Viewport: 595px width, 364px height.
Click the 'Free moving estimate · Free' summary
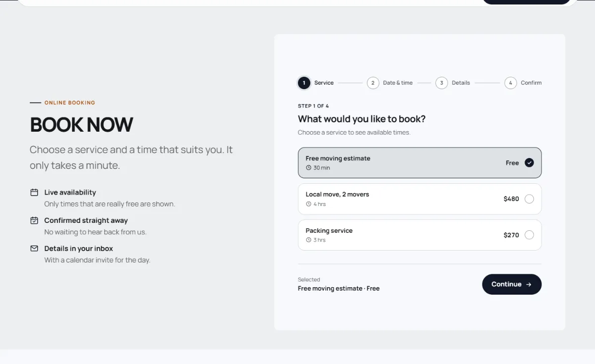coord(339,288)
